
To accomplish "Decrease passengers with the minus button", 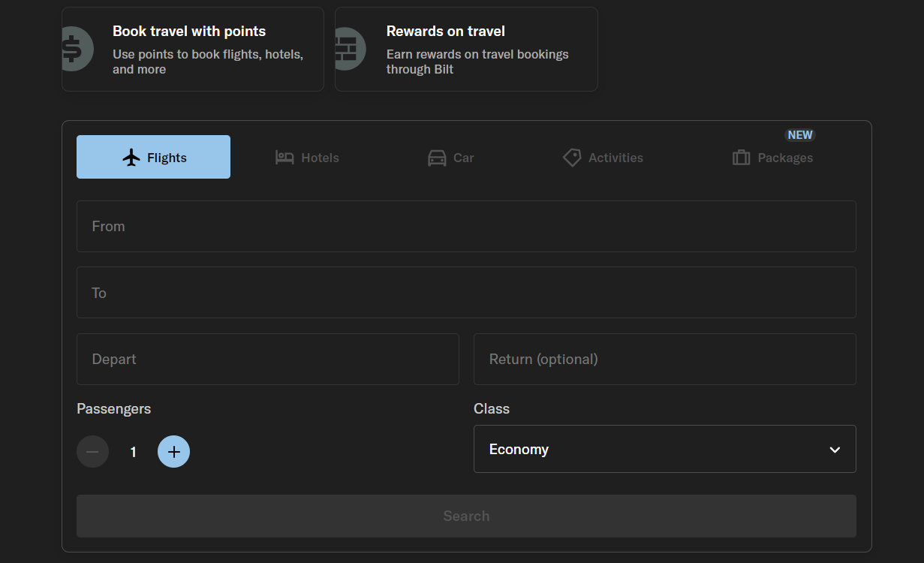I will (92, 452).
